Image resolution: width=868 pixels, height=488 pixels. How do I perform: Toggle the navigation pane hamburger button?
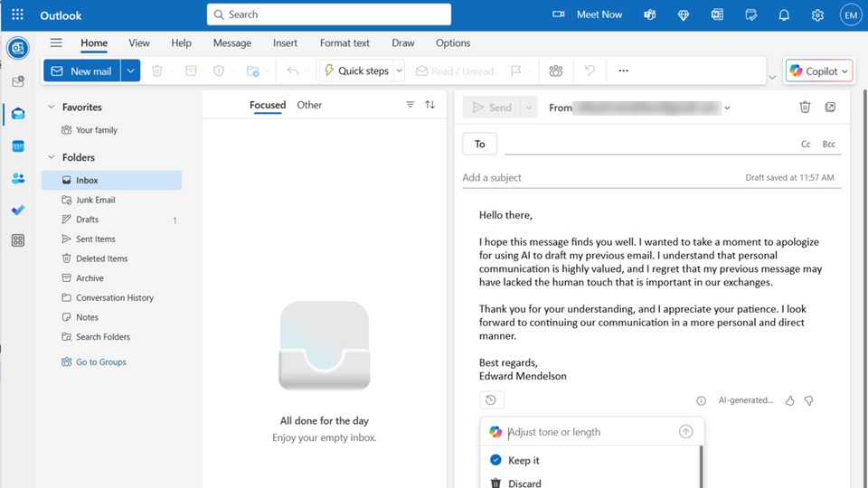(56, 42)
